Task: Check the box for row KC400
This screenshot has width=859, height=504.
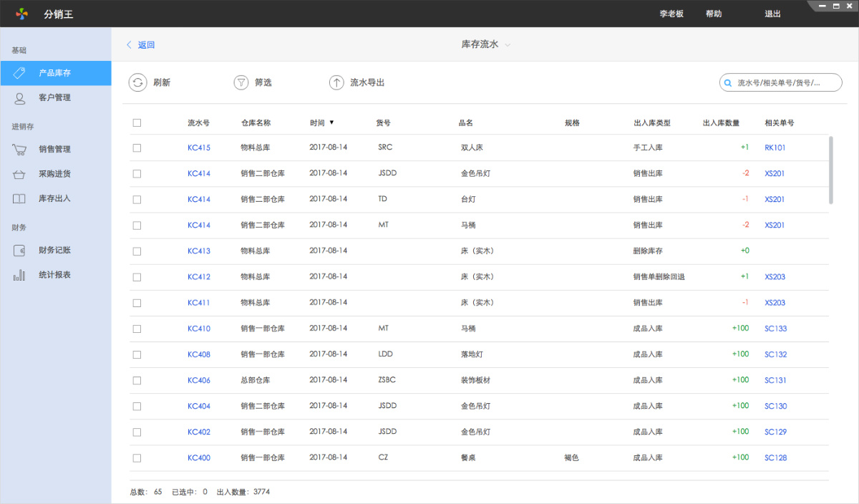Action: pos(137,457)
